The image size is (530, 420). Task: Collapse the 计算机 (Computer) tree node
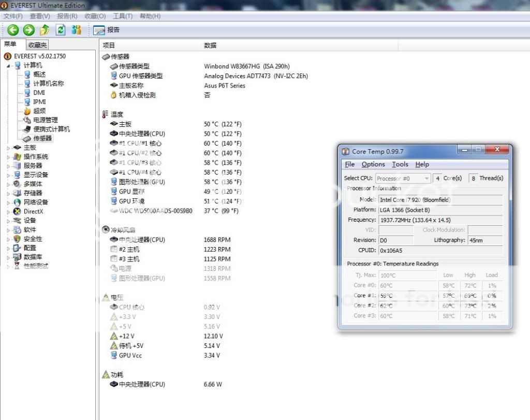click(x=8, y=66)
